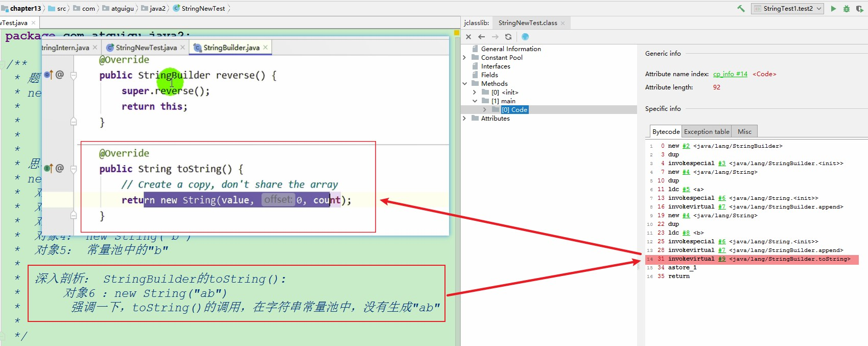Follow constant pool link #2 for new StringBuilder
868x346 pixels.
point(686,146)
